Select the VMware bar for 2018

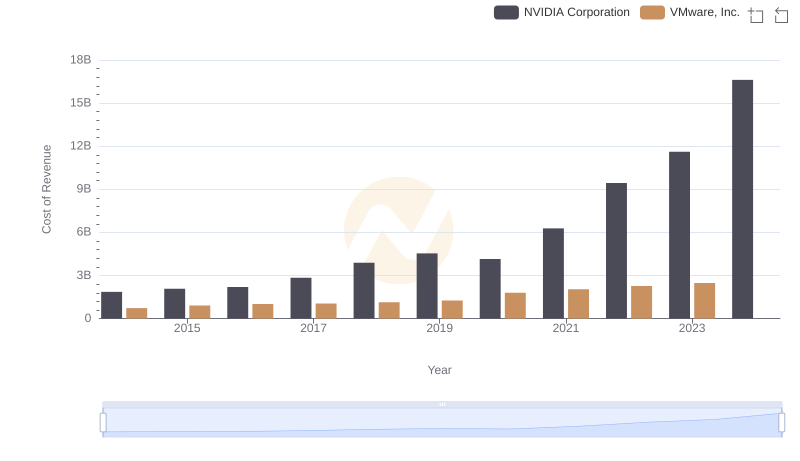389,311
